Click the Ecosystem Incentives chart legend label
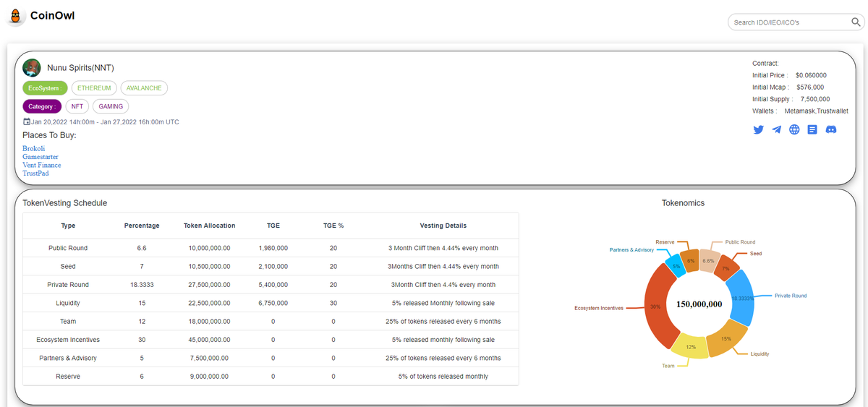This screenshot has height=407, width=868. pos(599,308)
